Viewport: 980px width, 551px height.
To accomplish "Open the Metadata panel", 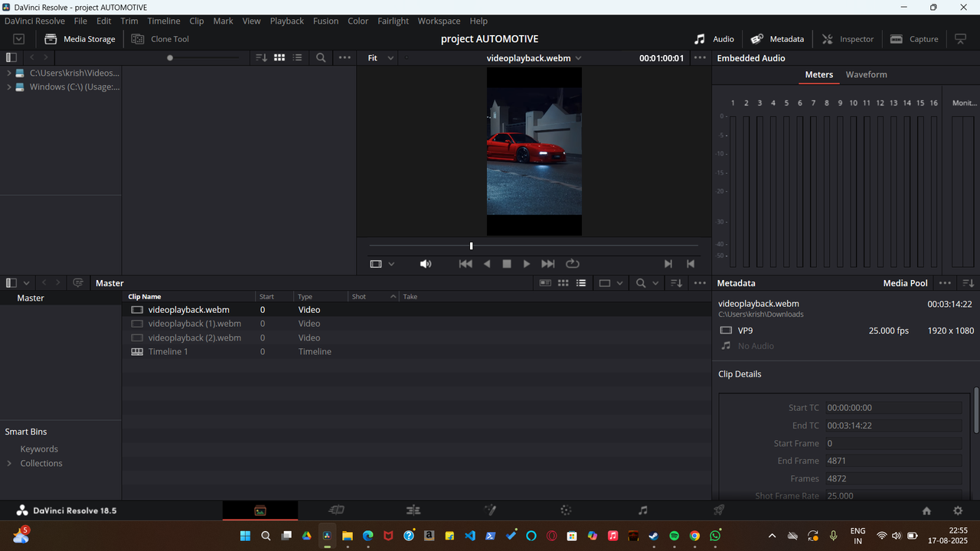I will 777,38.
